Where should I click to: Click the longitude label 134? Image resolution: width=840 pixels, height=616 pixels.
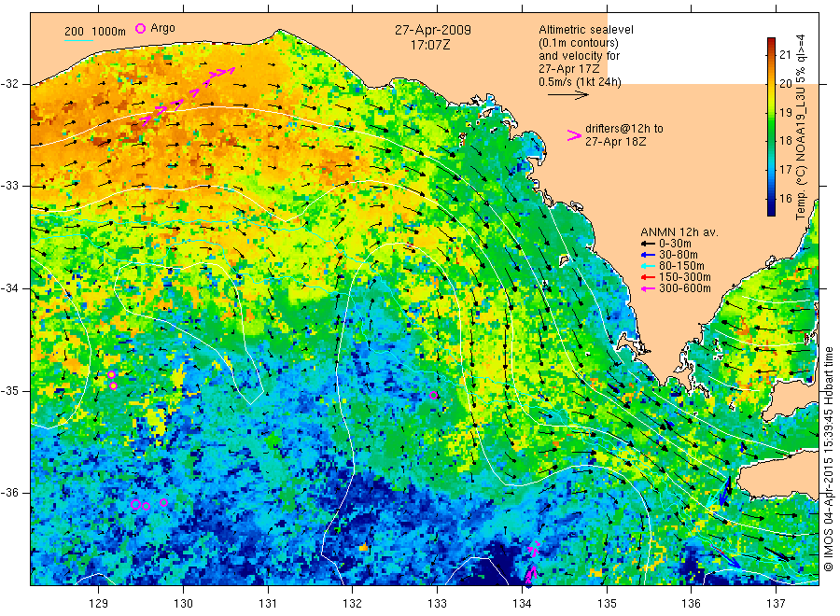522,604
